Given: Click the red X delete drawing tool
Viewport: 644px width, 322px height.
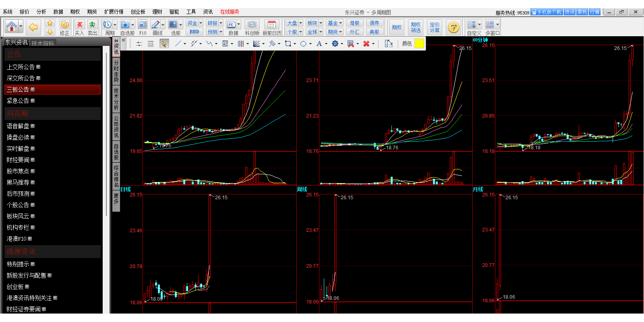Looking at the screenshot, I should point(366,43).
